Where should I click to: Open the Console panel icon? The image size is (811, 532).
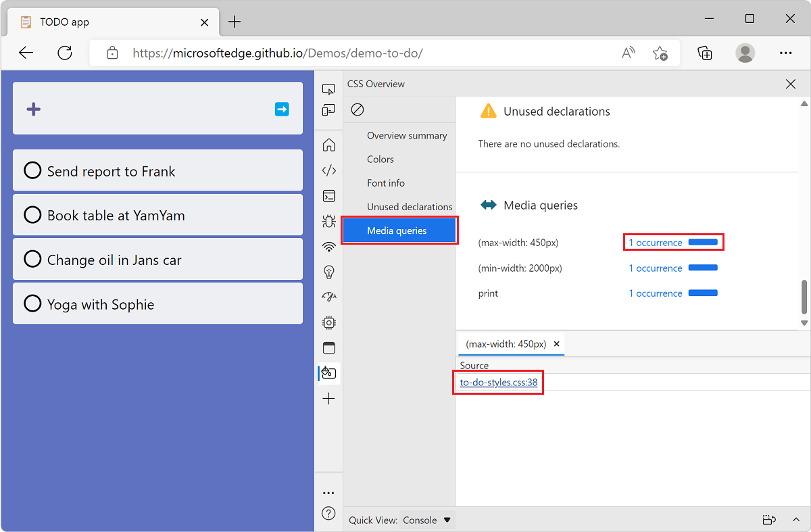[x=328, y=196]
